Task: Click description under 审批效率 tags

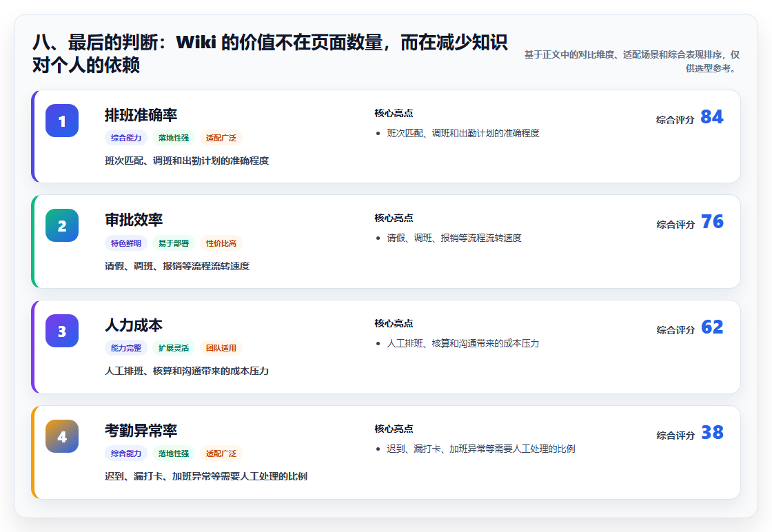Action: pos(177,266)
